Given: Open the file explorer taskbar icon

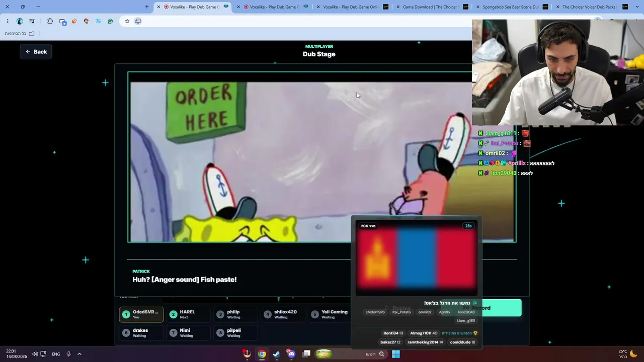Looking at the screenshot, I should [x=306, y=354].
